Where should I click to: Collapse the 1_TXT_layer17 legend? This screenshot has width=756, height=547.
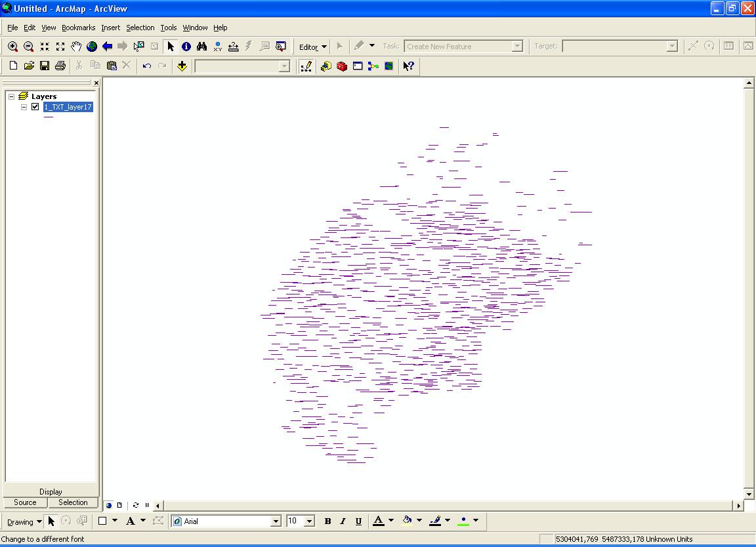[24, 107]
